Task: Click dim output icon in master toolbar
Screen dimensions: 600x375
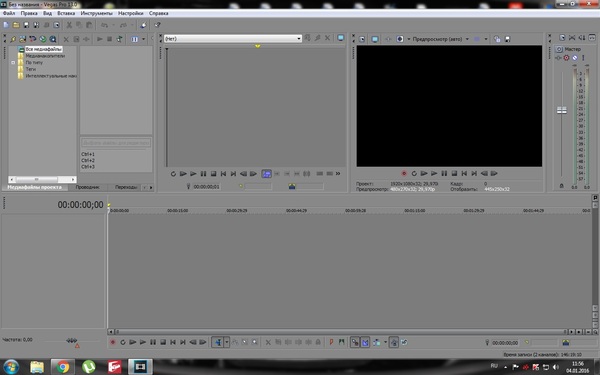Action: pos(582,38)
